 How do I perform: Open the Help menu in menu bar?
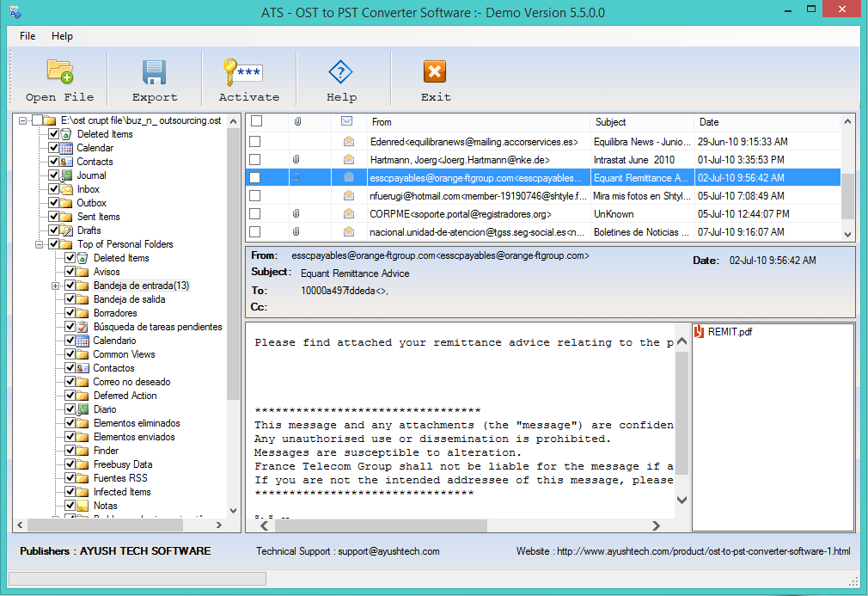point(62,36)
